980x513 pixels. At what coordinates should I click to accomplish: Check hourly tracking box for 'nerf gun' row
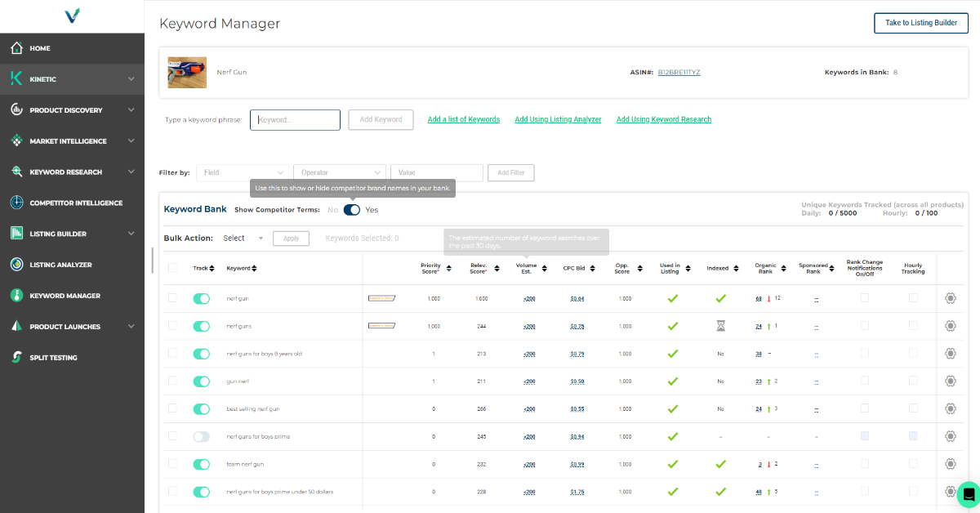[913, 298]
